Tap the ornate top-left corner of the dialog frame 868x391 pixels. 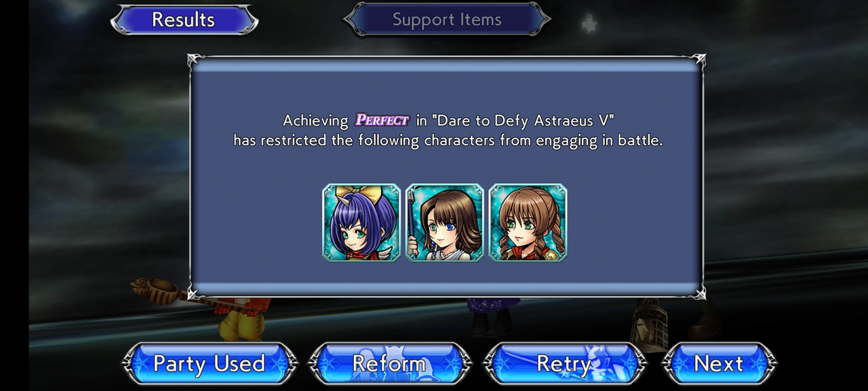[195, 61]
